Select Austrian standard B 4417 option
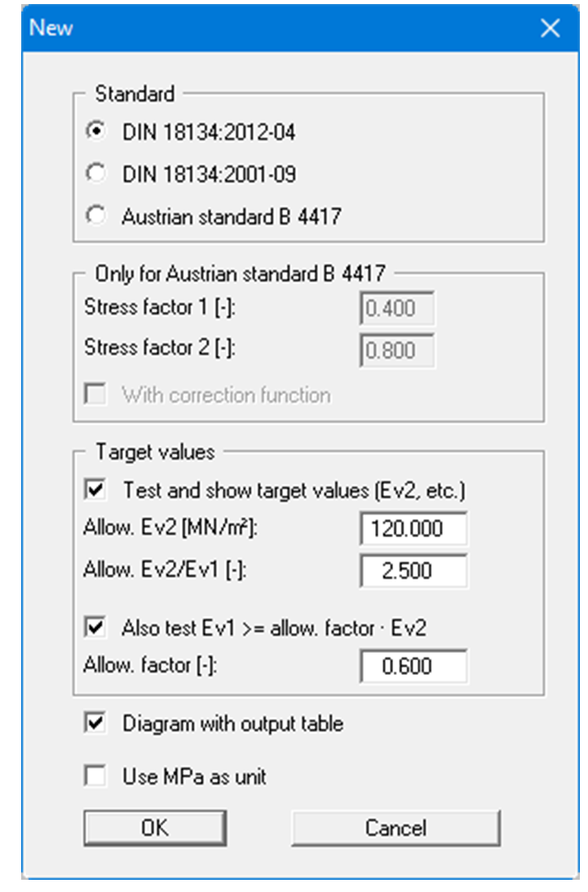588x892 pixels. (97, 216)
